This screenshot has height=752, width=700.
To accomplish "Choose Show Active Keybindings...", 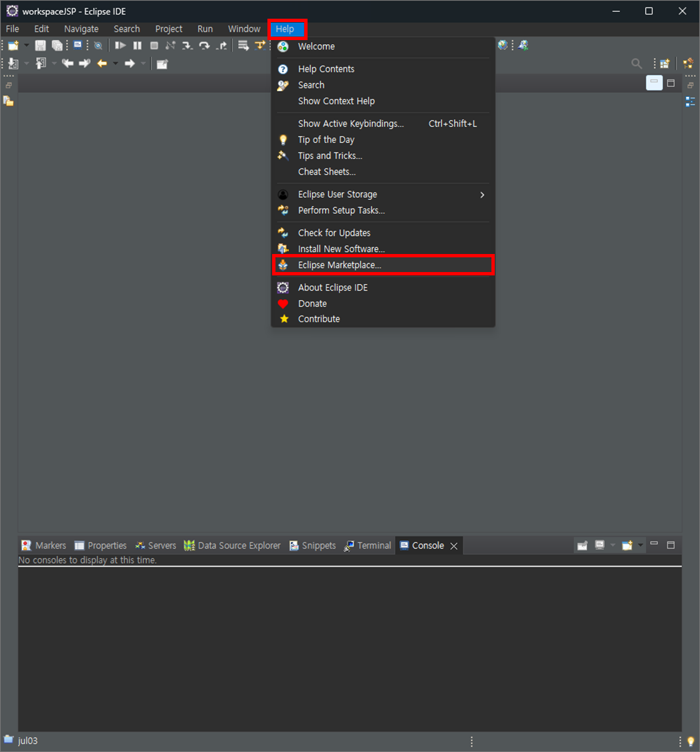I will 383,124.
